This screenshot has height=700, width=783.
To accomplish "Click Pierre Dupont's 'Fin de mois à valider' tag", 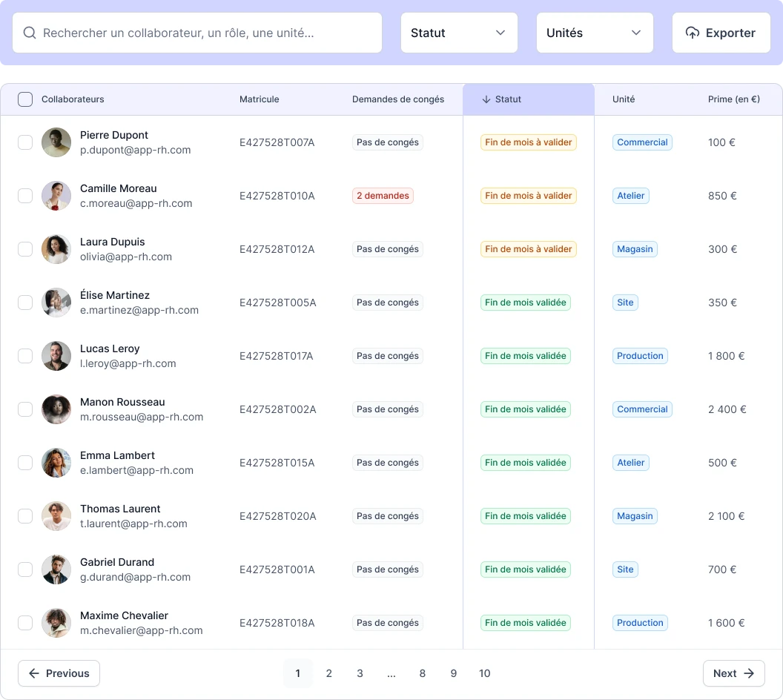I will point(528,142).
